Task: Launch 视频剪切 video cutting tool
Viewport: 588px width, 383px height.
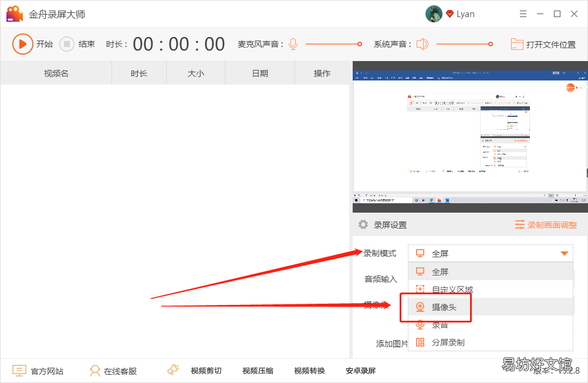Action: click(205, 371)
